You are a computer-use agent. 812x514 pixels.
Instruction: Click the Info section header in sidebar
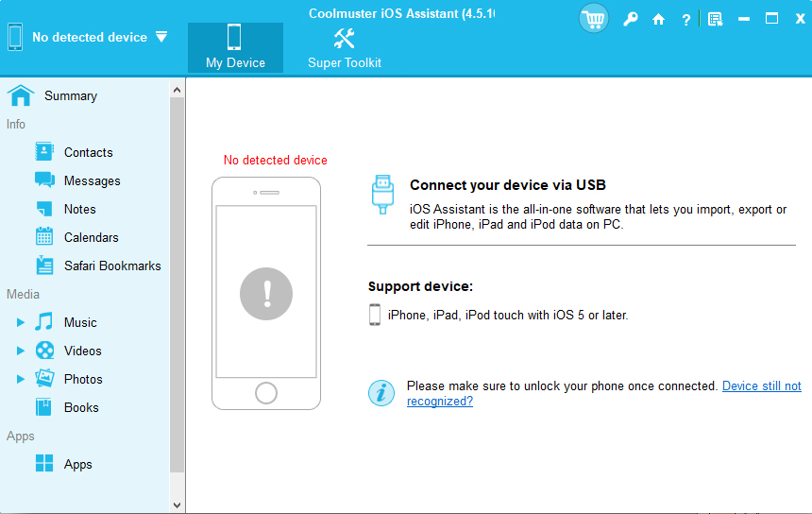[x=15, y=125]
